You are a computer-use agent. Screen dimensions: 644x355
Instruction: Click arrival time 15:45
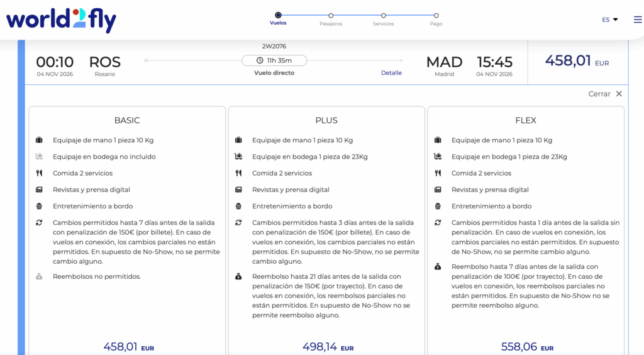tap(494, 62)
